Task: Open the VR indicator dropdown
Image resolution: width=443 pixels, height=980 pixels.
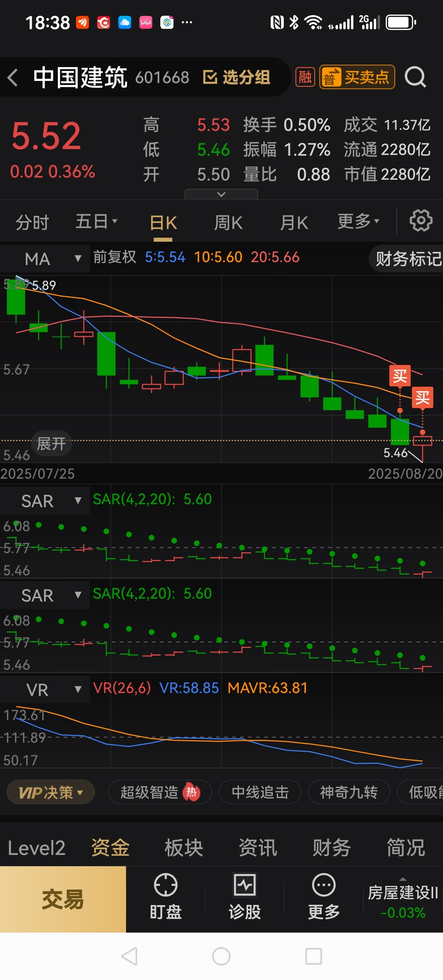Action: tap(45, 689)
